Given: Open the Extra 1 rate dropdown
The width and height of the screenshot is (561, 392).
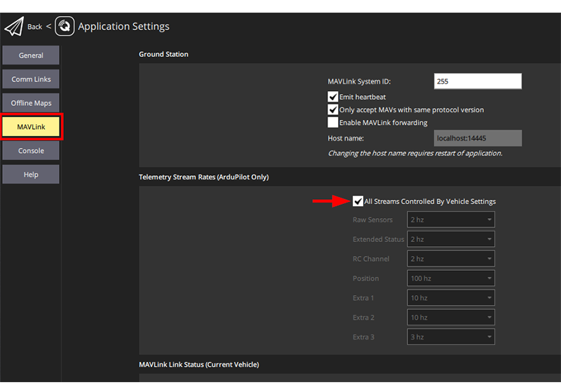Looking at the screenshot, I should pyautogui.click(x=451, y=298).
